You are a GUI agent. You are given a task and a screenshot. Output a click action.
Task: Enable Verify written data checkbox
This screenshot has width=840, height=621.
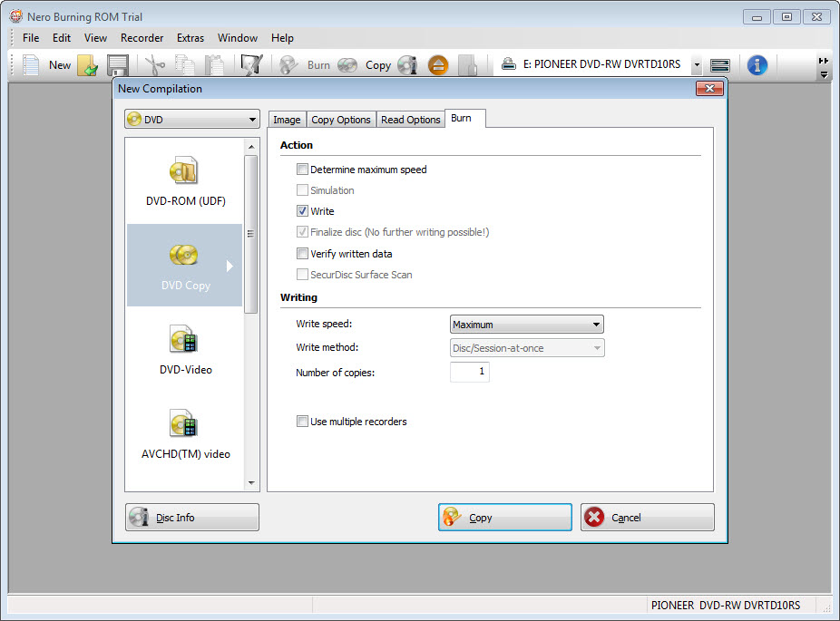[303, 254]
